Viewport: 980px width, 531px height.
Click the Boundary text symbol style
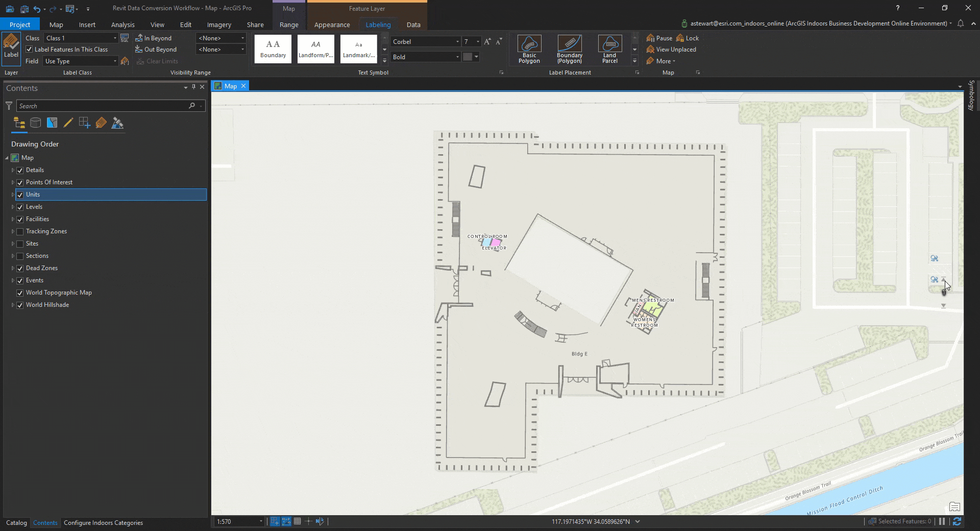click(x=272, y=49)
